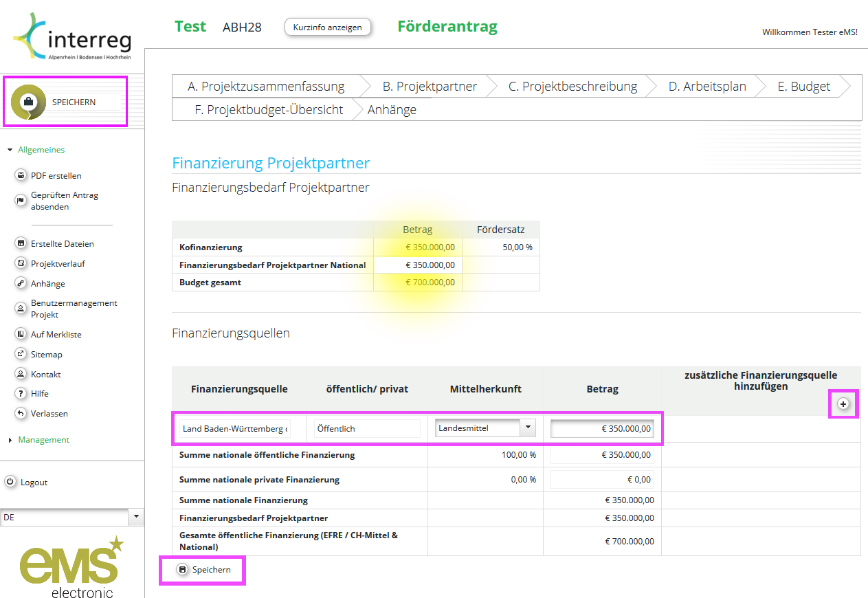868x598 pixels.
Task: Open Projektverlauf link
Action: point(58,263)
